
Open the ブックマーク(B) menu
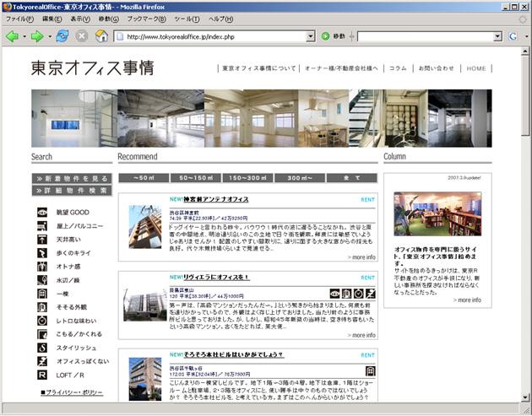[x=145, y=19]
